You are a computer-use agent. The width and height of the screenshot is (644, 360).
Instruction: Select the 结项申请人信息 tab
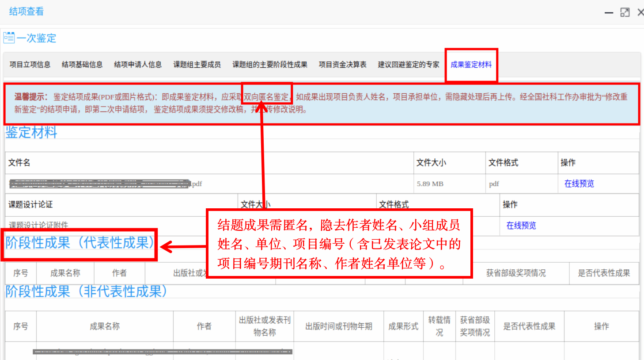(138, 65)
